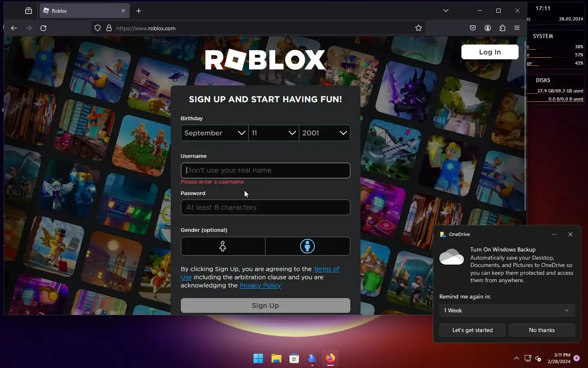This screenshot has width=588, height=368.
Task: Click the Roblox logo
Action: click(x=265, y=60)
